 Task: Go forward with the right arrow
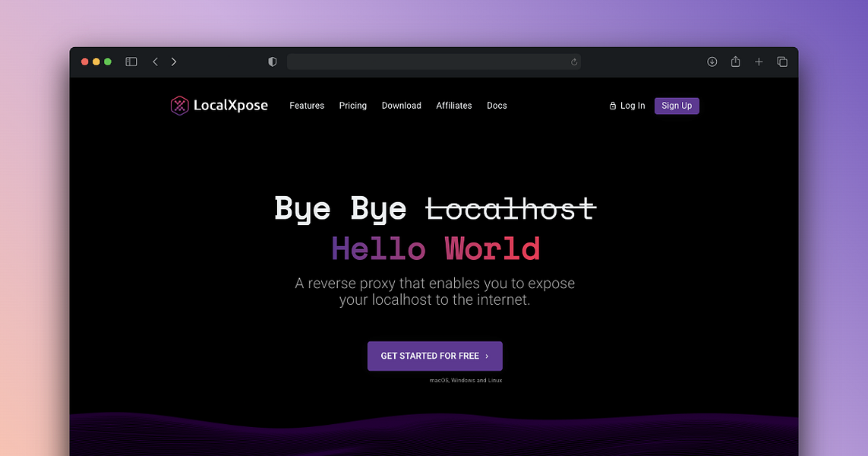tap(174, 62)
